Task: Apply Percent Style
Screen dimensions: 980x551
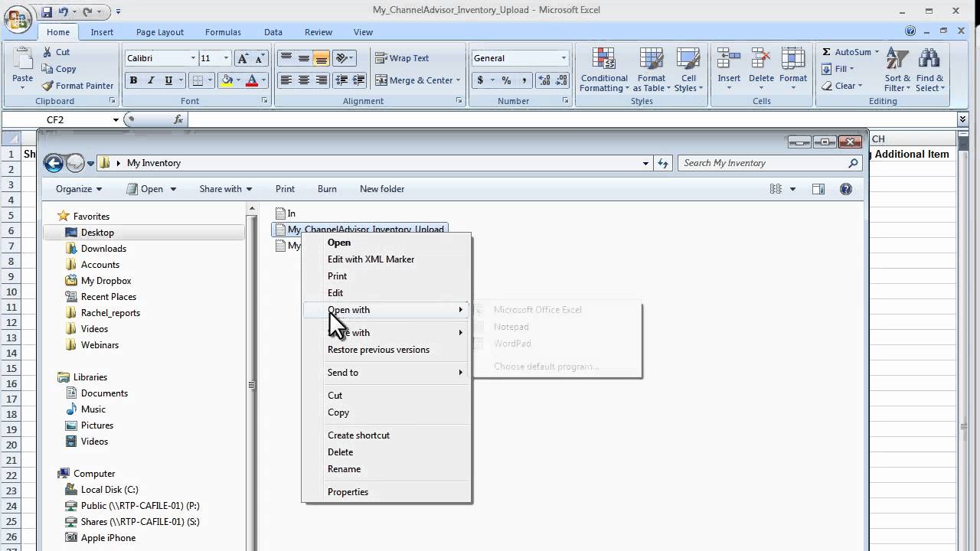Action: coord(506,80)
